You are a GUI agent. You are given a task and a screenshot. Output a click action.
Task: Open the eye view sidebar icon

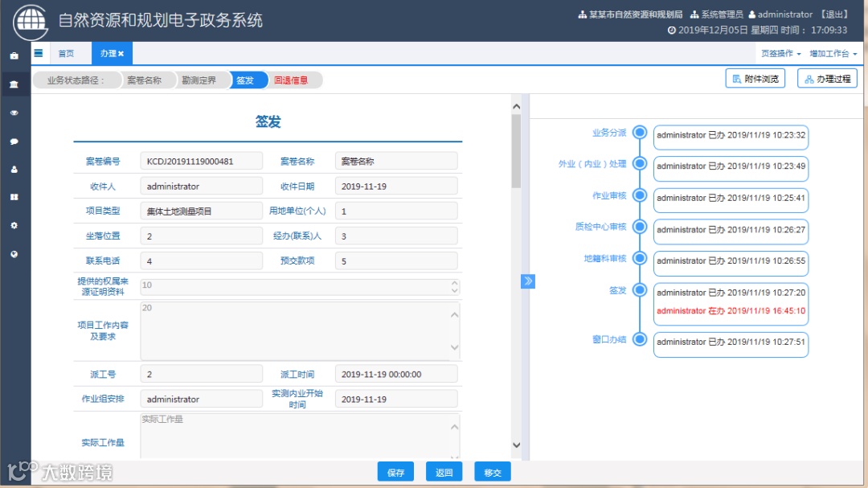(x=14, y=113)
